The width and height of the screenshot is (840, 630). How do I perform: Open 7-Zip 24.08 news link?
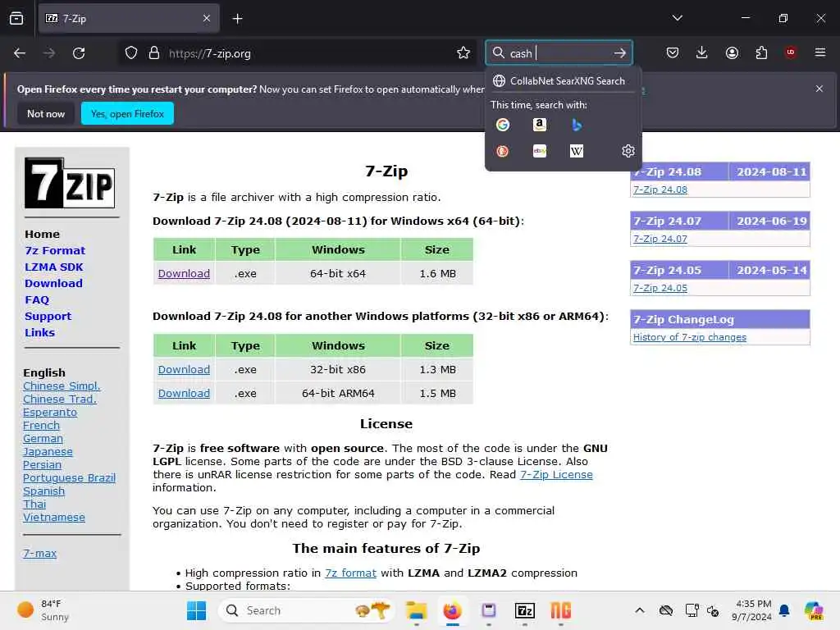660,189
